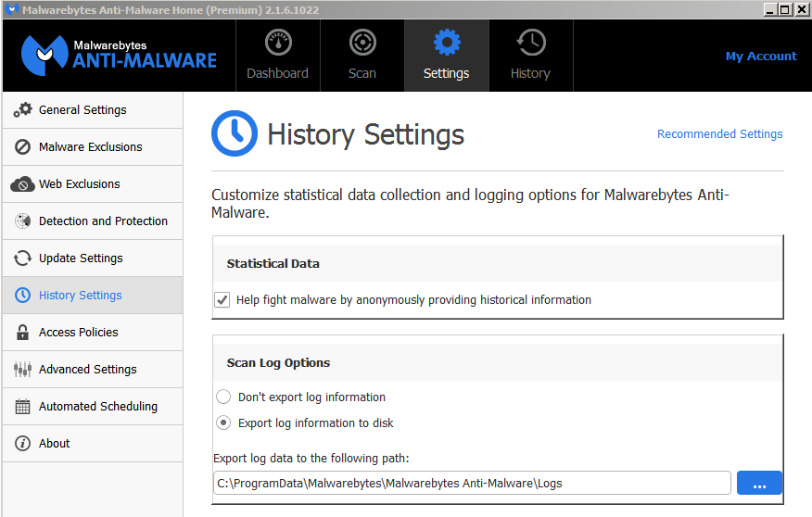
Task: Click the Malwarebytes Anti-Malware logo
Action: 119,55
